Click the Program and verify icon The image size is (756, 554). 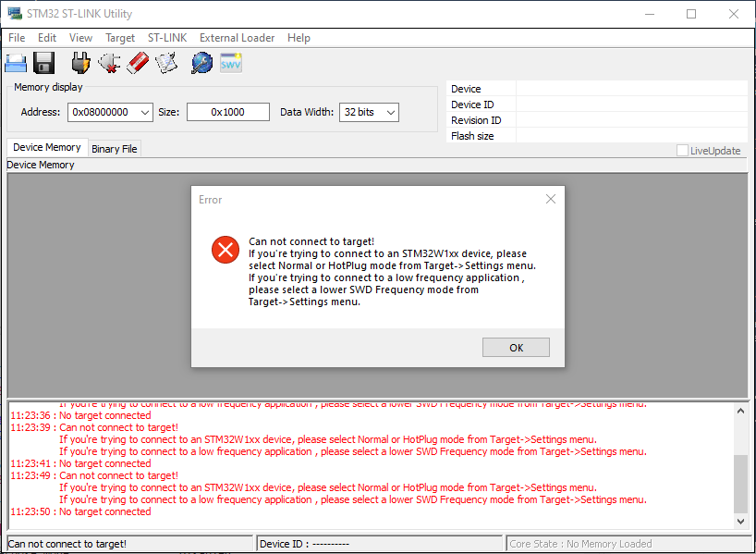[x=167, y=63]
